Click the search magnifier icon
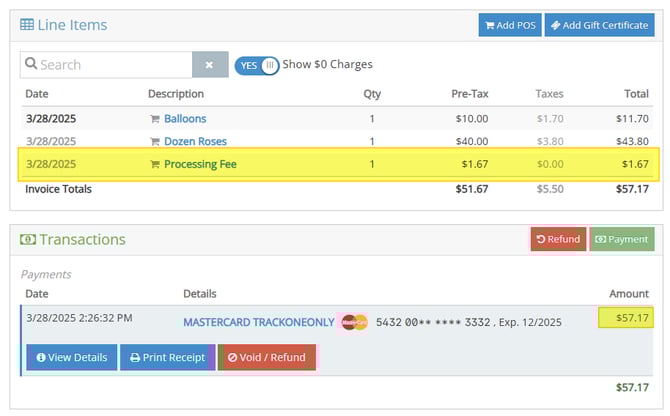 pyautogui.click(x=31, y=64)
